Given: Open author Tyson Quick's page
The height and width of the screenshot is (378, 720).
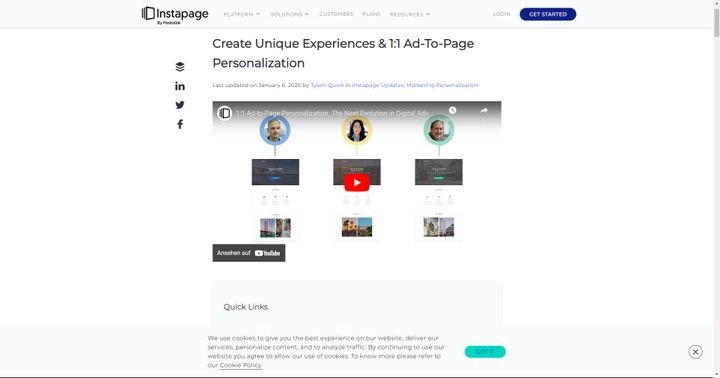Looking at the screenshot, I should (x=327, y=85).
